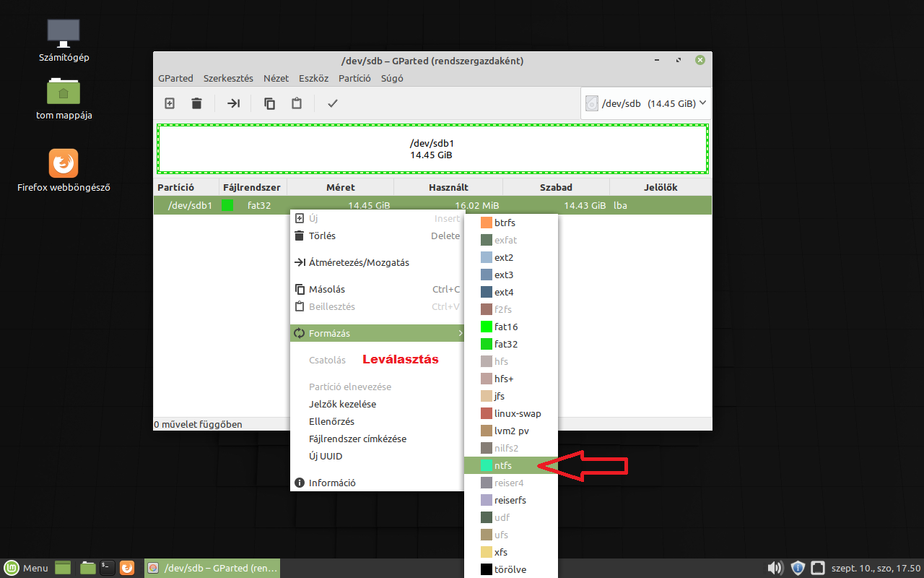Click the copy partition toolbar icon

pos(270,103)
